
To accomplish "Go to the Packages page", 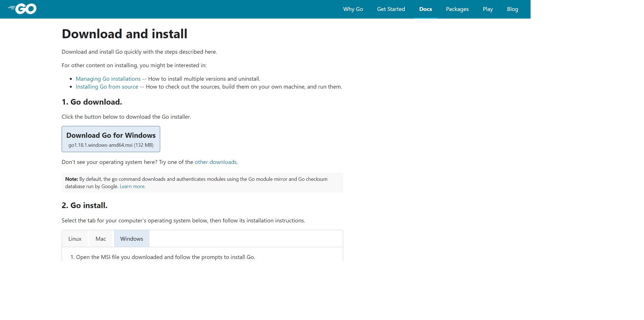I will tap(457, 9).
